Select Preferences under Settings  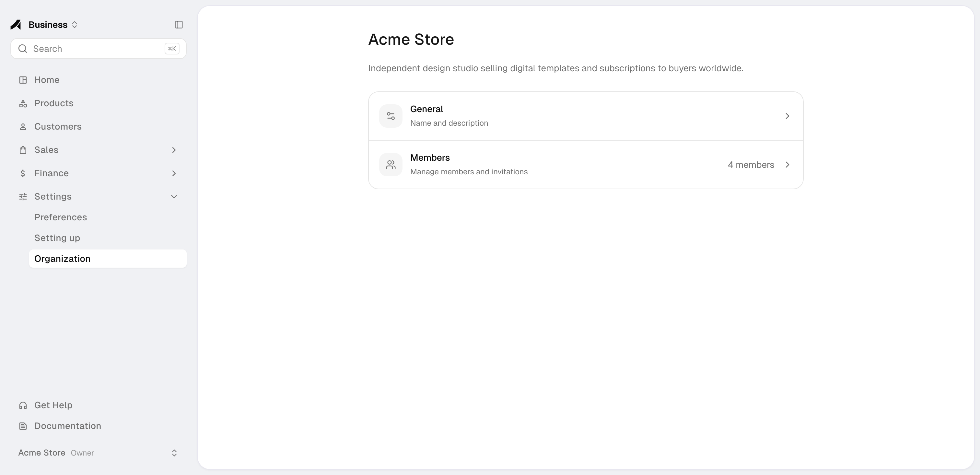click(x=108, y=217)
